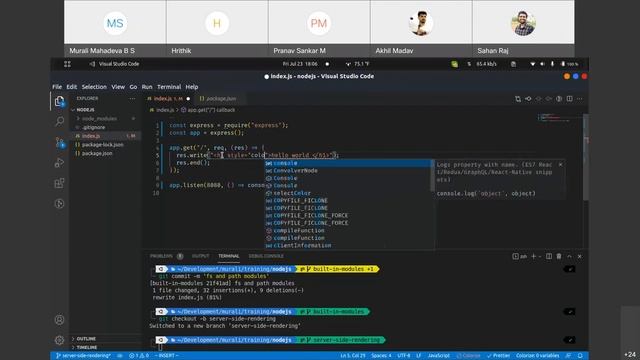Open the Terminal menu
The width and height of the screenshot is (640, 360).
click(169, 87)
